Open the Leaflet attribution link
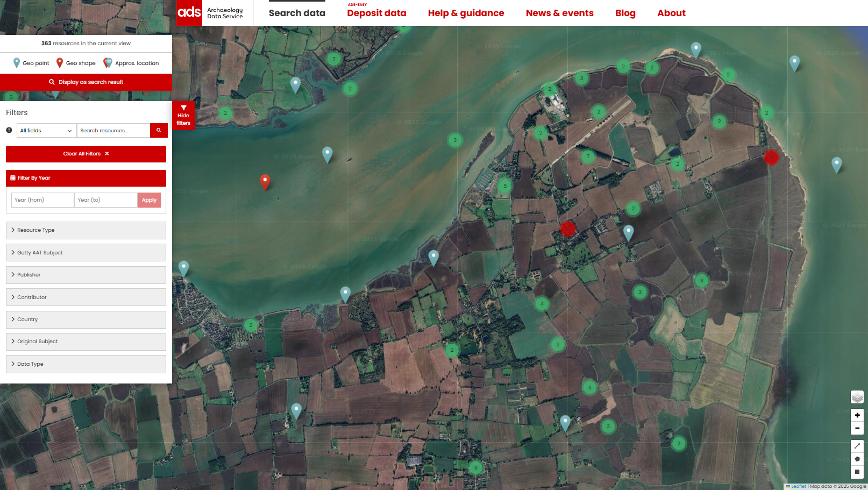This screenshot has width=868, height=490. tap(798, 486)
